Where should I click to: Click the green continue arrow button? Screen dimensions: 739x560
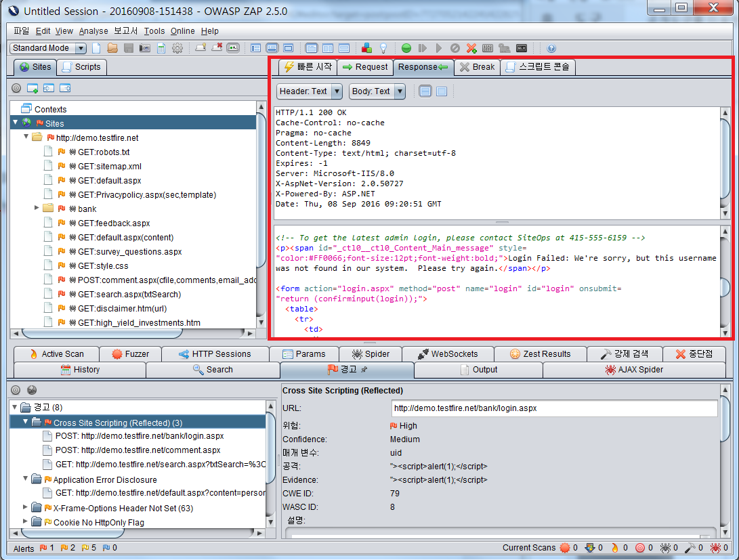coord(438,48)
